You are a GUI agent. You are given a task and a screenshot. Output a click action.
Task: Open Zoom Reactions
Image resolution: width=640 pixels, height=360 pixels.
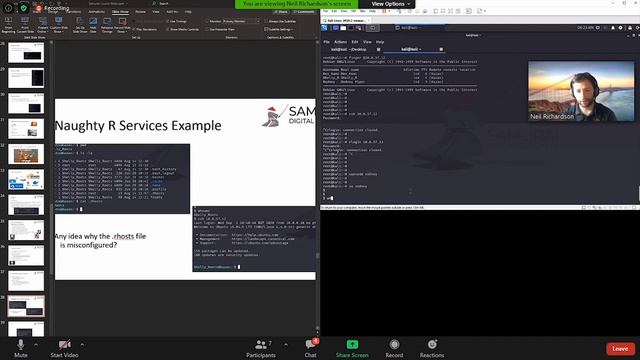[x=432, y=349]
